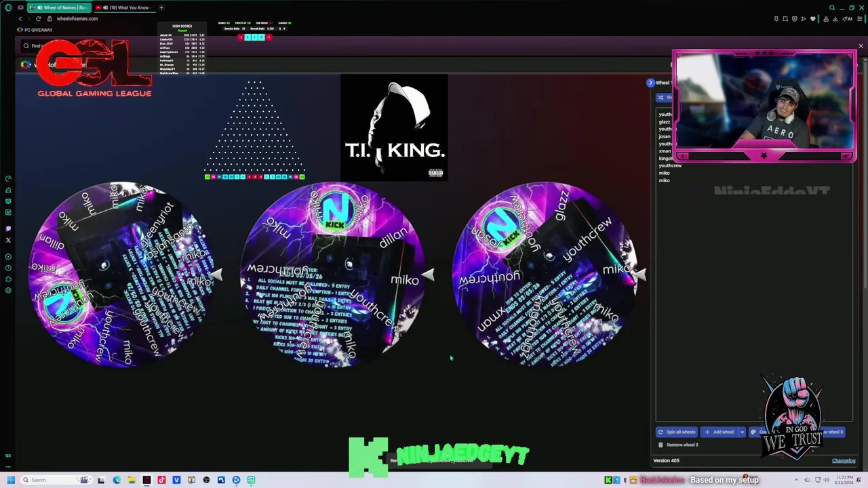Screen dimensions: 868x488
Task: Go back in browser history
Action: coord(20,18)
